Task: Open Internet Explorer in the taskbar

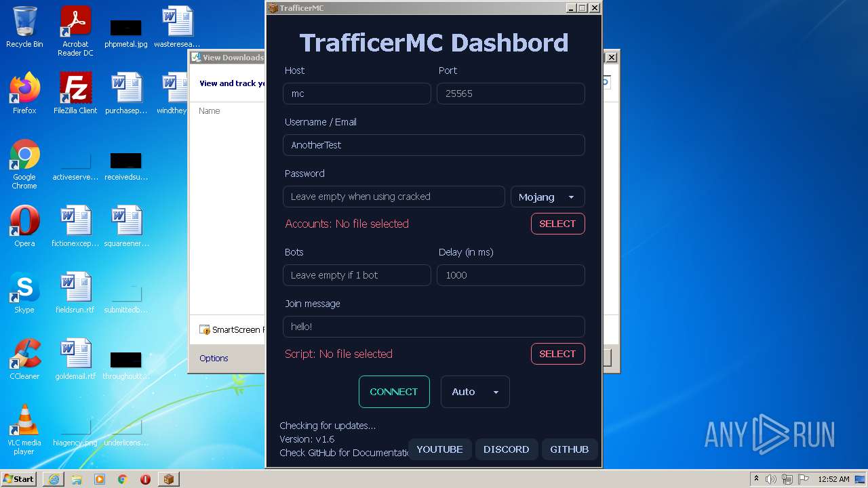Action: [x=54, y=479]
